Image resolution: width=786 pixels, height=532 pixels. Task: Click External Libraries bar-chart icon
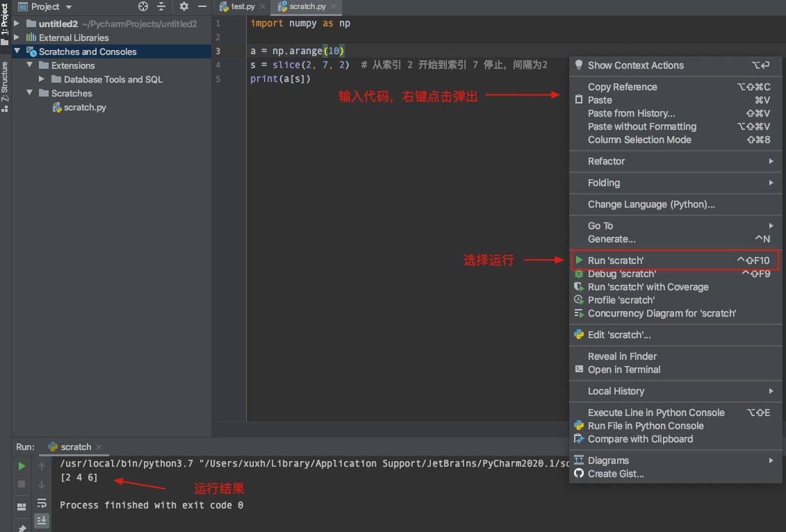coord(31,38)
